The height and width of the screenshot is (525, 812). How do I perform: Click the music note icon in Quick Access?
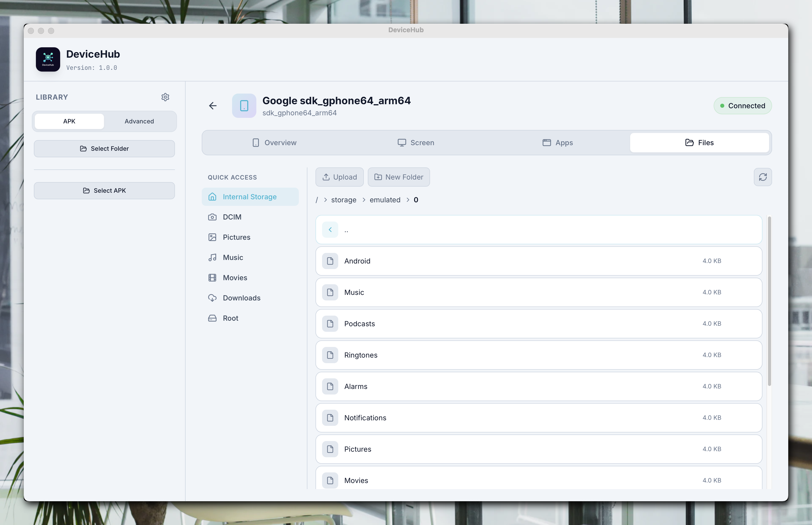pos(212,257)
